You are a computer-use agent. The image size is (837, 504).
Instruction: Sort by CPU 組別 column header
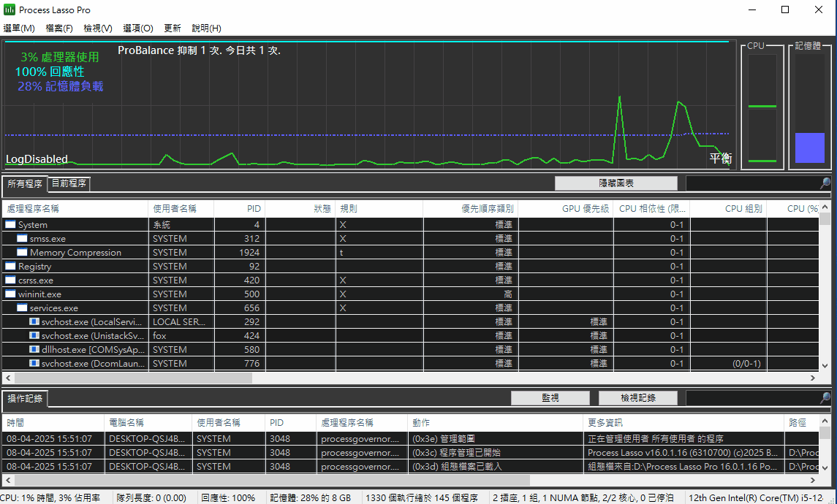[x=729, y=208]
